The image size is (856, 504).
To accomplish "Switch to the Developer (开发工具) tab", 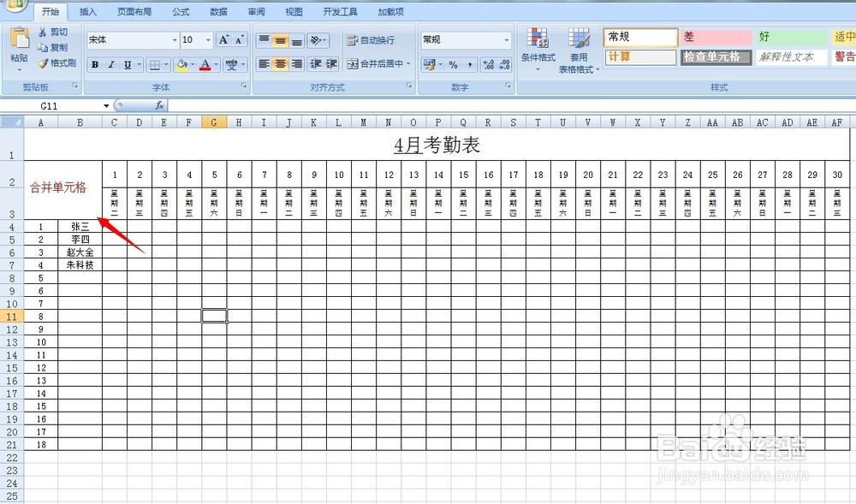I will coord(340,11).
